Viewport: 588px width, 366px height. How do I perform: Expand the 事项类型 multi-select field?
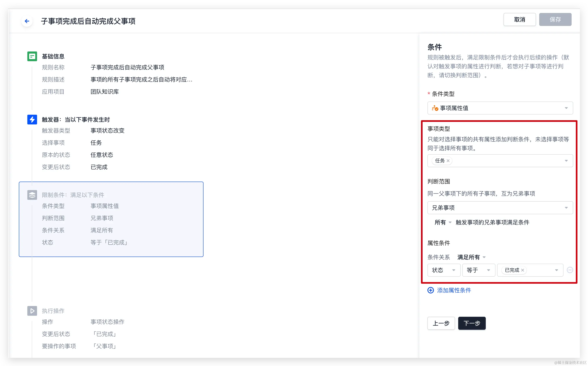click(500, 161)
